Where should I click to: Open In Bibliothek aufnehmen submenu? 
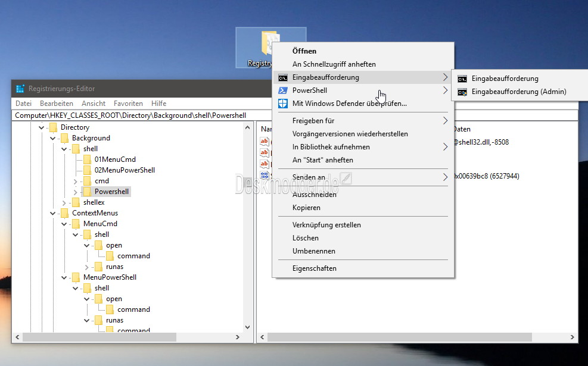363,147
